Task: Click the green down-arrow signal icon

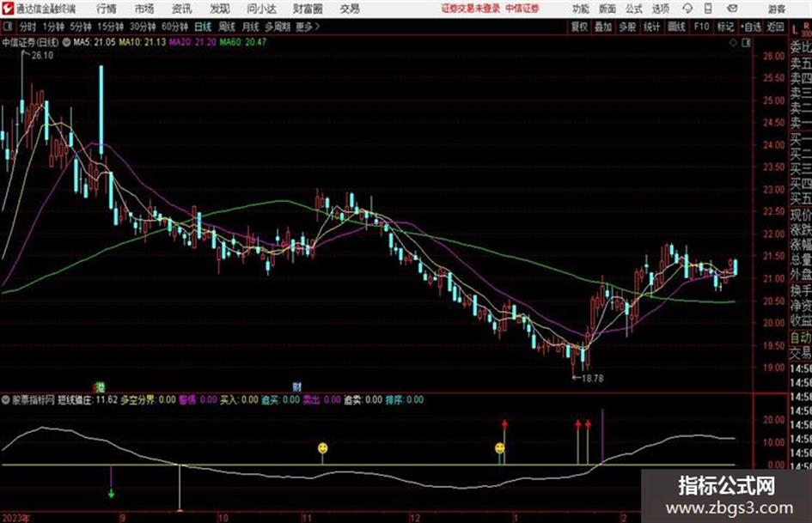Action: [x=111, y=494]
